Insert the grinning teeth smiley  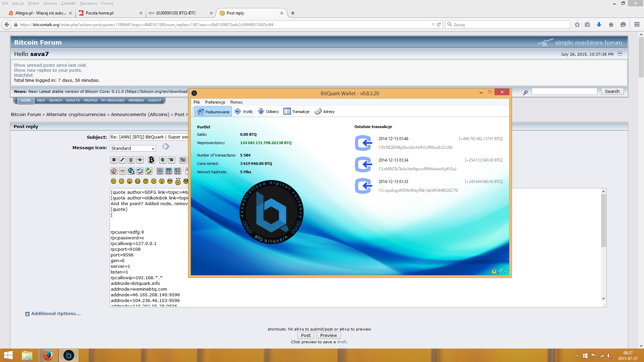[138, 181]
